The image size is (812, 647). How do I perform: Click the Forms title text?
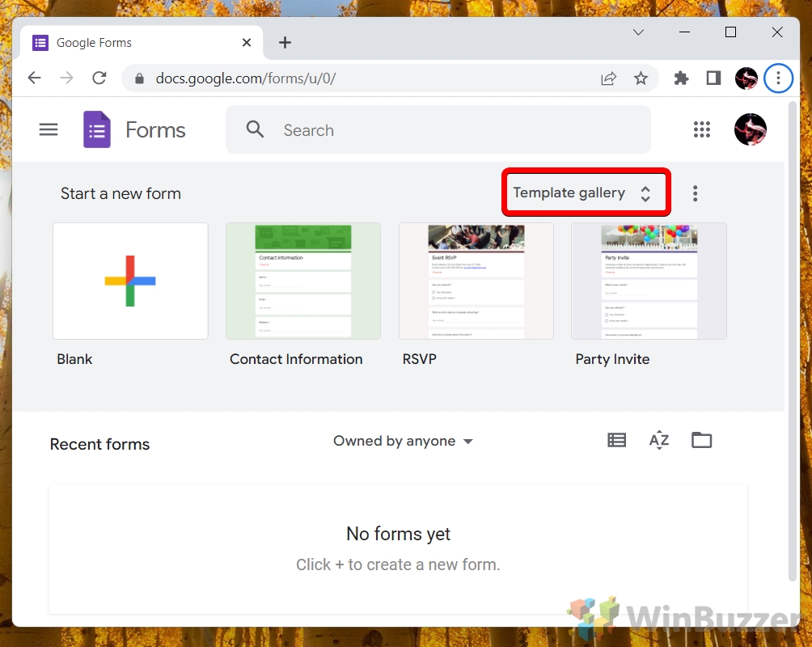[155, 130]
